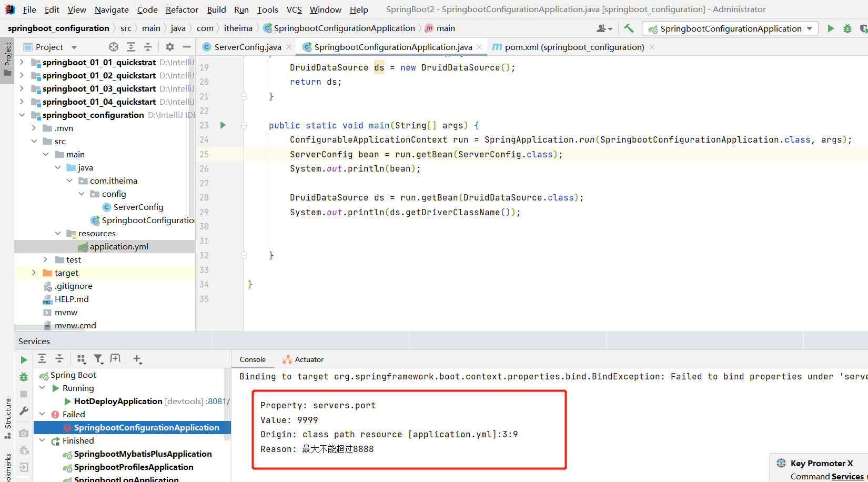Viewport: 868px width, 482px height.
Task: Click Open in new tab icon in Services
Action: (x=115, y=359)
